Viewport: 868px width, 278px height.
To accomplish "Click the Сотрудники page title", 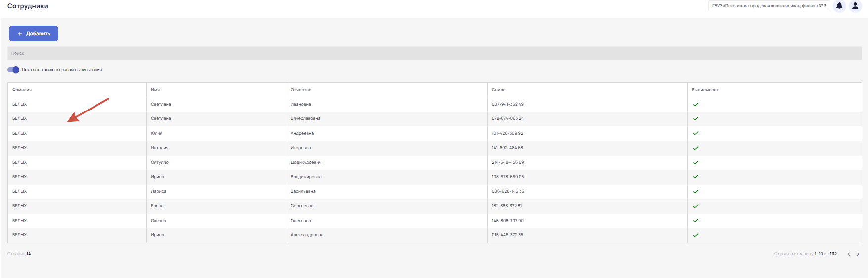I will click(28, 6).
